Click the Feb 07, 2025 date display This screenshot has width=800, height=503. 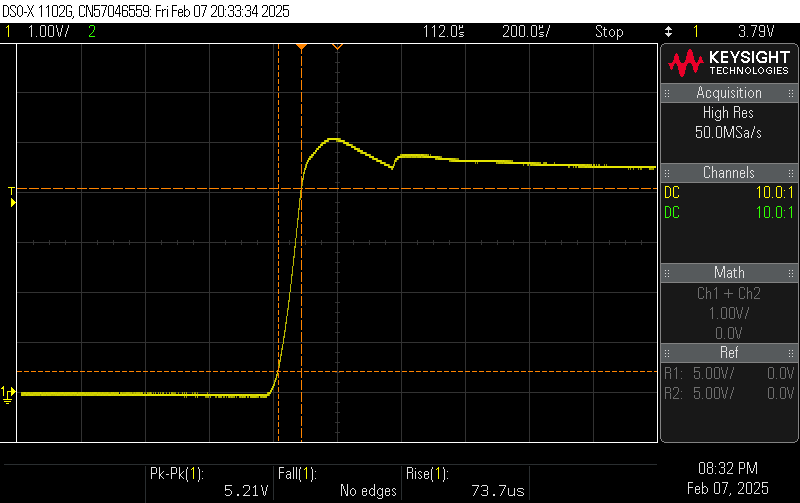click(x=728, y=489)
